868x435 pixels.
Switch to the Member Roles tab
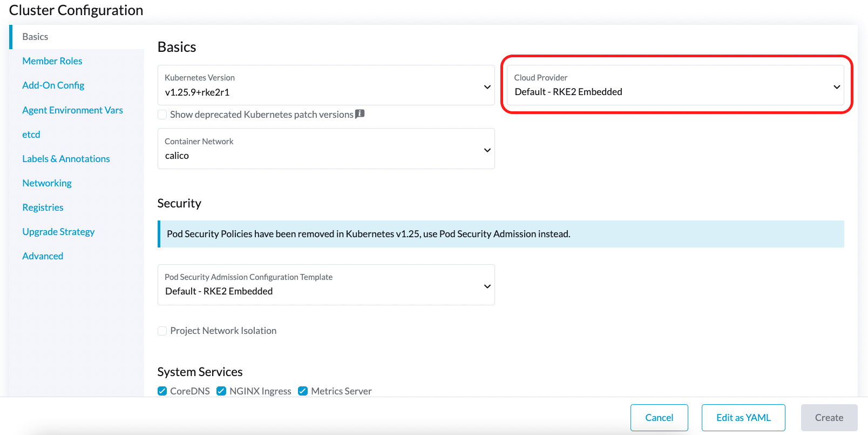pyautogui.click(x=52, y=61)
